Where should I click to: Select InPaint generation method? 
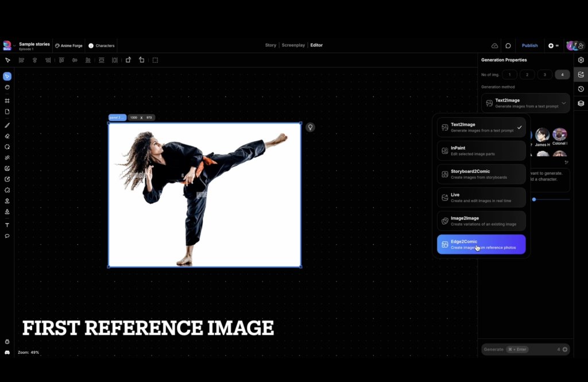point(481,151)
